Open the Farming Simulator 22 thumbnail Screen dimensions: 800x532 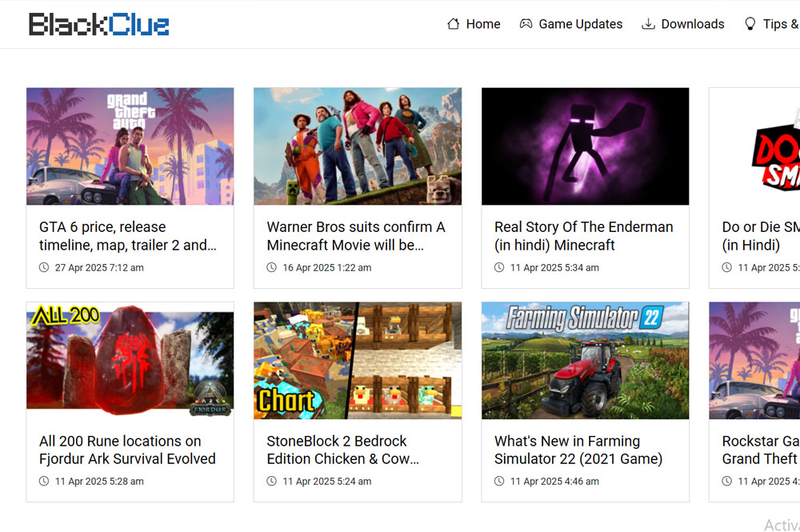tap(586, 361)
